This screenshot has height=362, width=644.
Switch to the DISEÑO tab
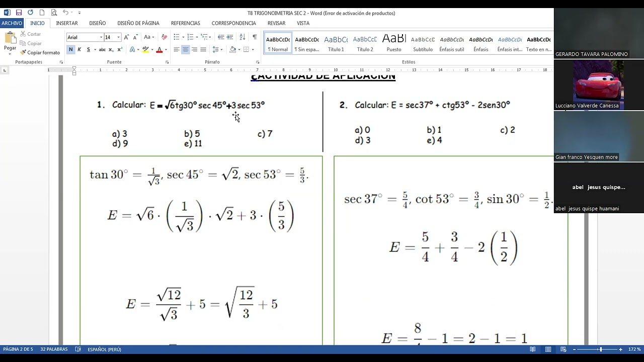coord(98,23)
